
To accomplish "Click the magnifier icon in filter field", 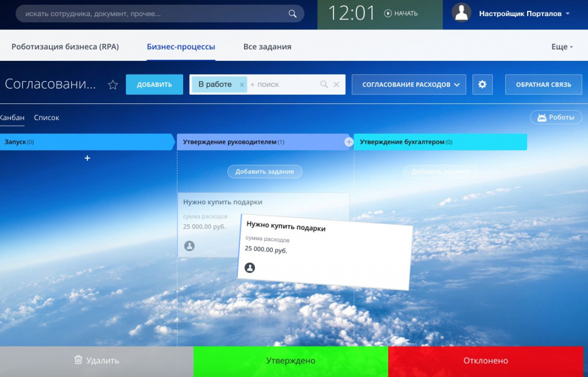I will [324, 84].
